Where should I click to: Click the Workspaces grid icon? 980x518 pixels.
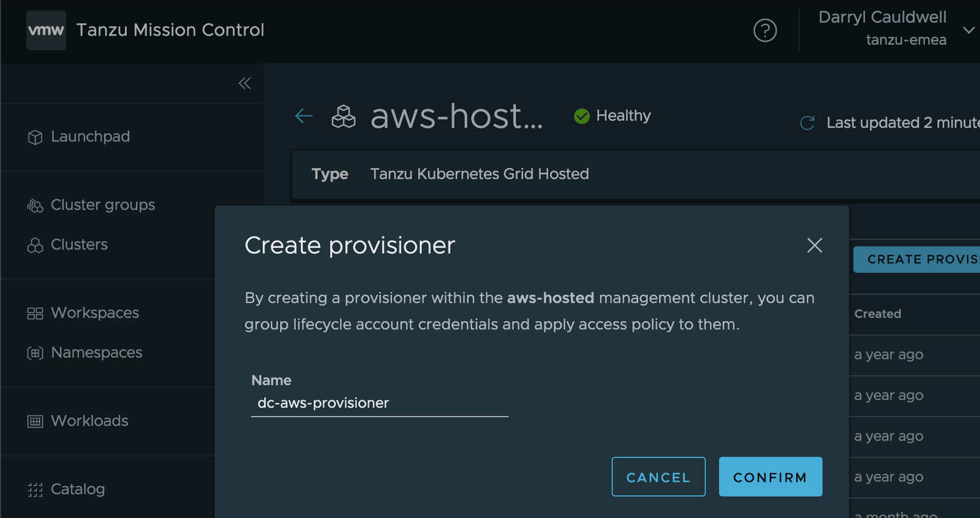36,313
